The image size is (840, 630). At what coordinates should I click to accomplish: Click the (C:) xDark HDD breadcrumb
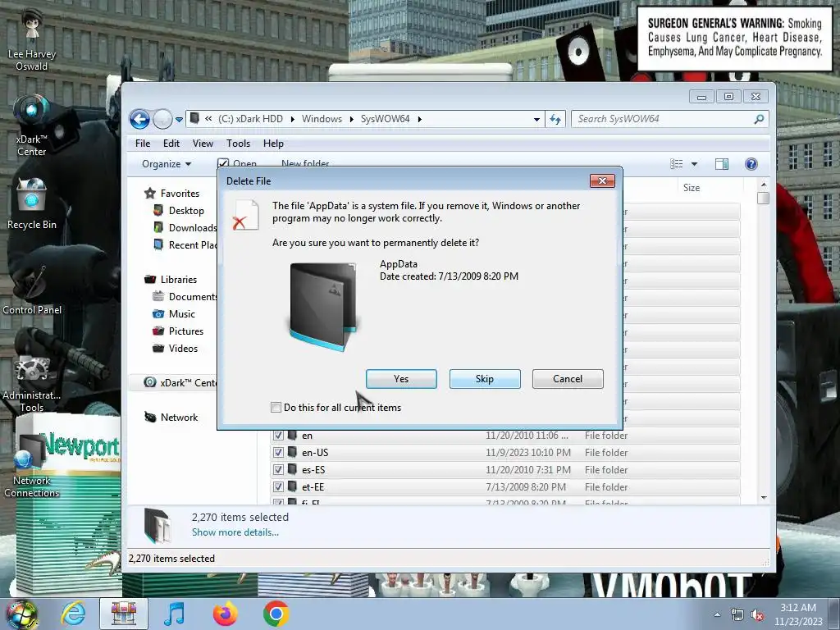click(250, 119)
